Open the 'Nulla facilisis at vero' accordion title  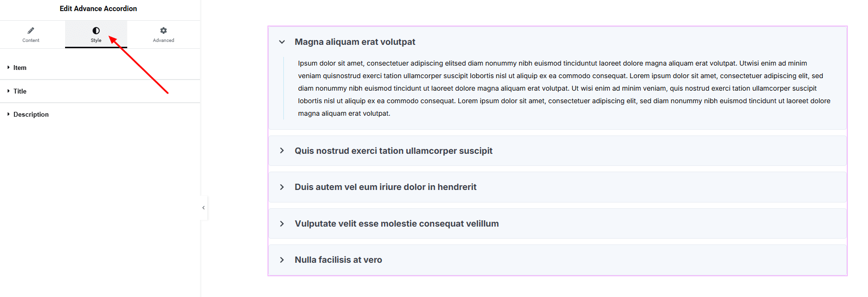338,260
